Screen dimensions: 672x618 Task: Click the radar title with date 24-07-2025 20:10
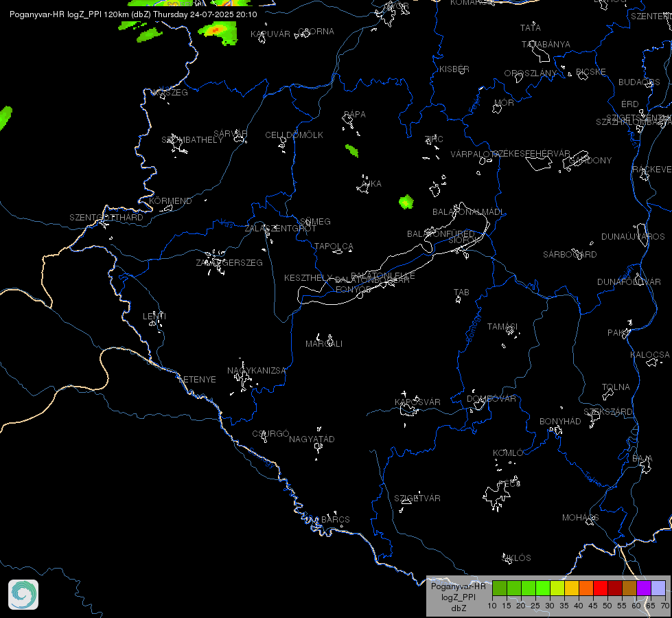pyautogui.click(x=133, y=14)
